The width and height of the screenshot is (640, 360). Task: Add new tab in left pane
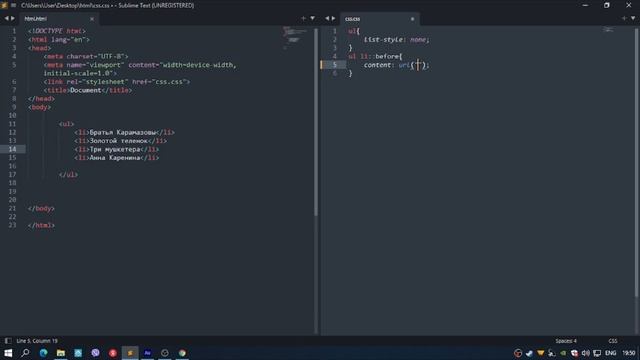303,18
